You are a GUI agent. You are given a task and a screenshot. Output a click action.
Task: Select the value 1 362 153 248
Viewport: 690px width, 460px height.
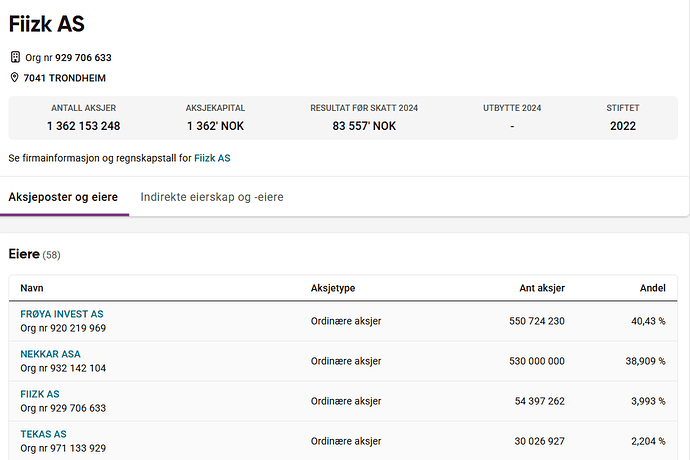coord(84,126)
